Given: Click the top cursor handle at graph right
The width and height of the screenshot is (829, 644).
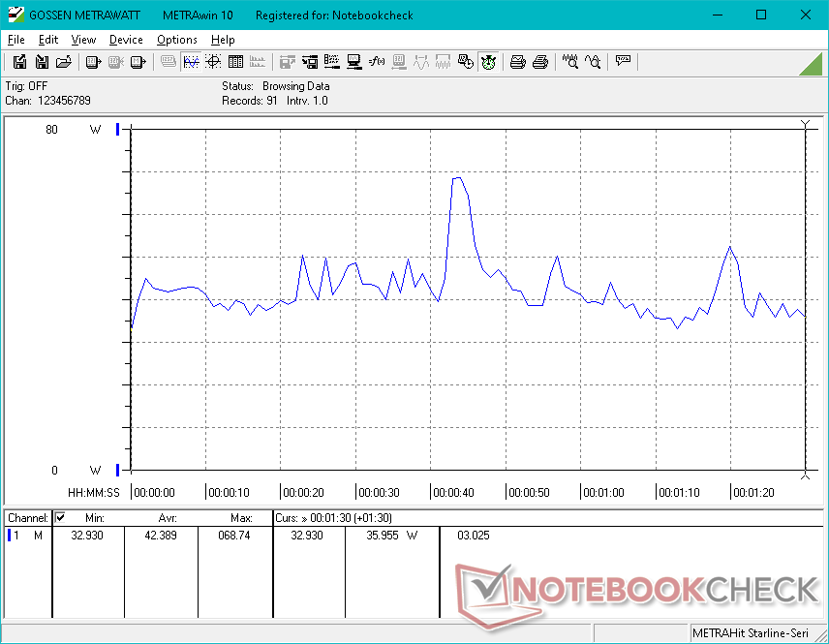Looking at the screenshot, I should [805, 124].
